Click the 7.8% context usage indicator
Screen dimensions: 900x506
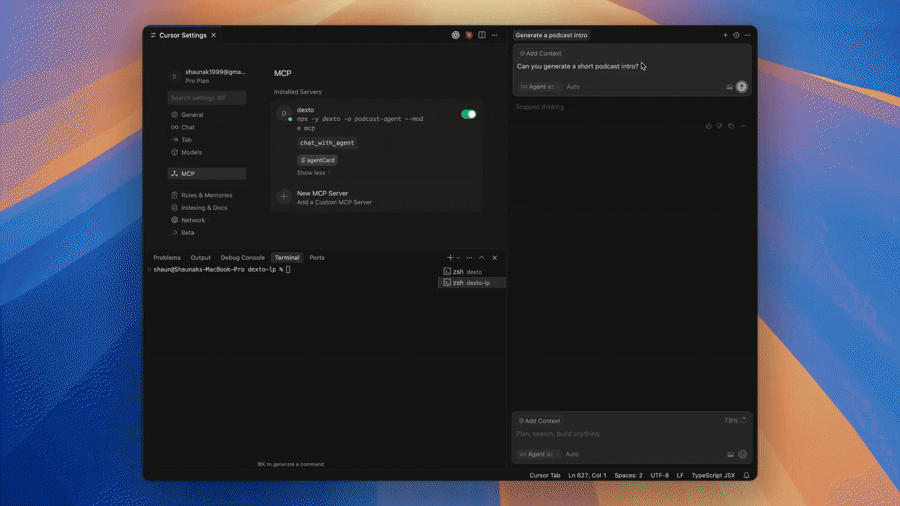pyautogui.click(x=735, y=421)
